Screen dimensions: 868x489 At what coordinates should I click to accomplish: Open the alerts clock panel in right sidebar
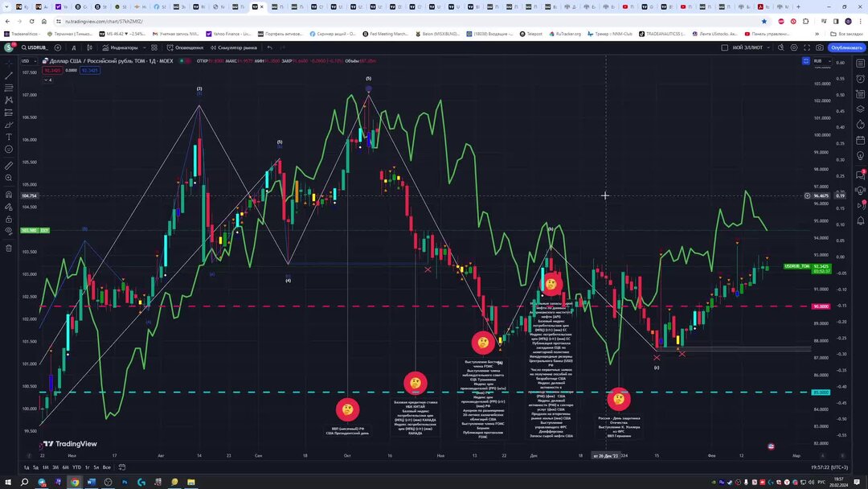860,79
